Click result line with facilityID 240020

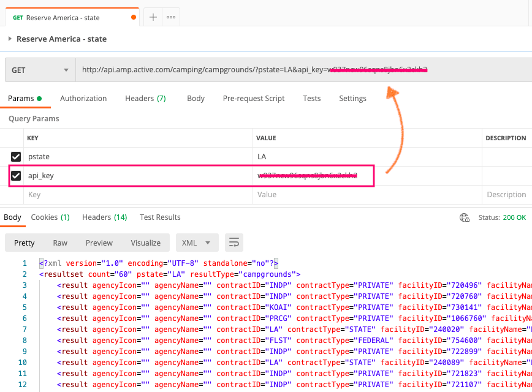pyautogui.click(x=294, y=330)
